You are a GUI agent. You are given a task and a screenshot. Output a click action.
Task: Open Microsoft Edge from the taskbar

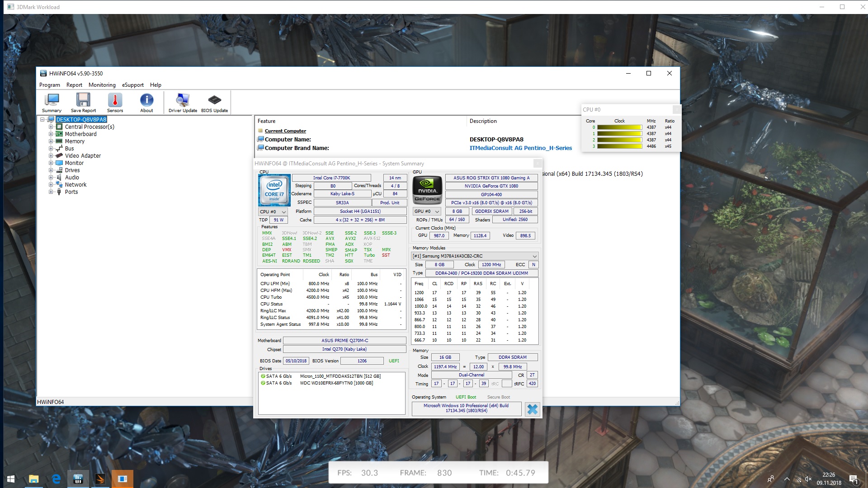56,479
